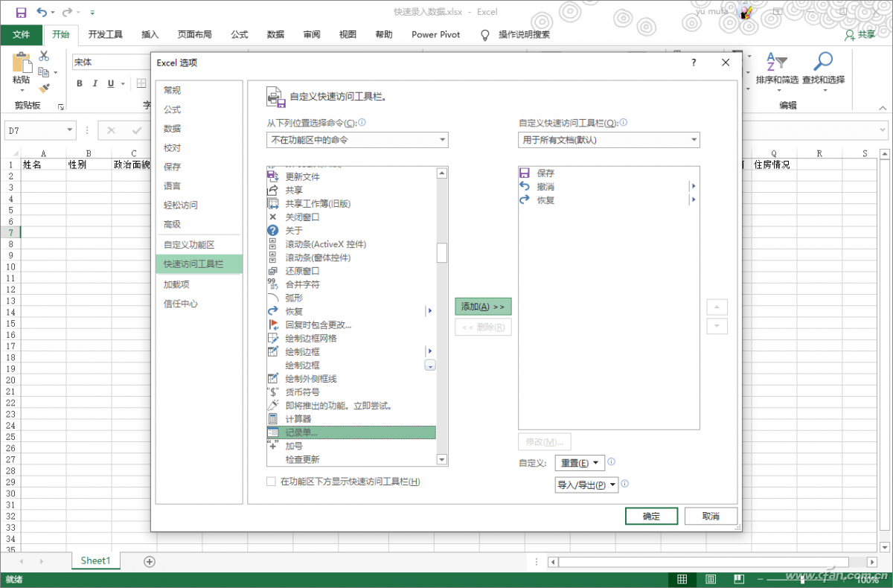Switch to Normal view in status bar
Screen dimensions: 893x588
tap(682, 578)
